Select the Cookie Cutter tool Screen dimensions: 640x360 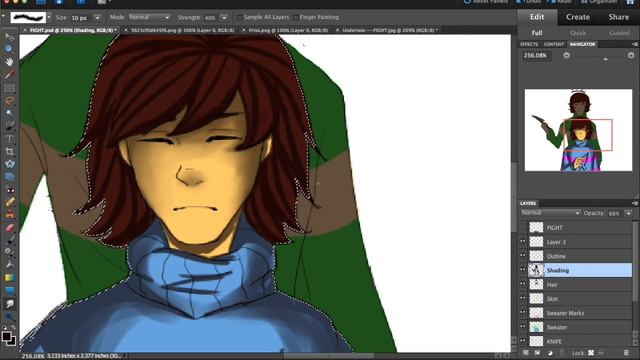point(9,164)
